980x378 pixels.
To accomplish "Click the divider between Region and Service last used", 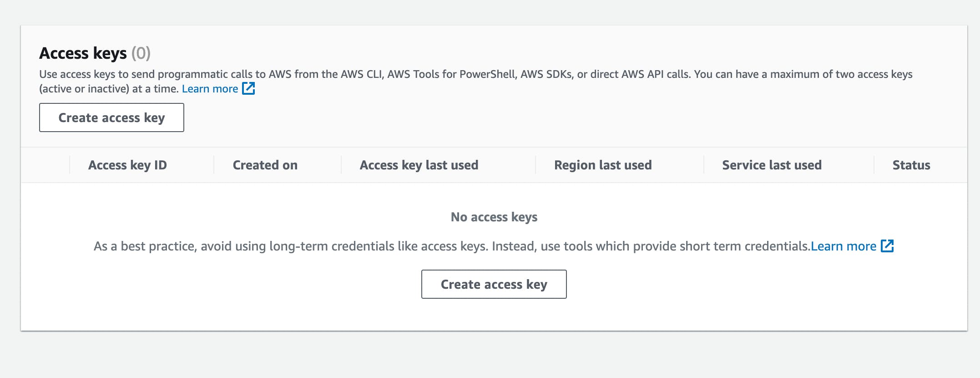I will pyautogui.click(x=704, y=165).
